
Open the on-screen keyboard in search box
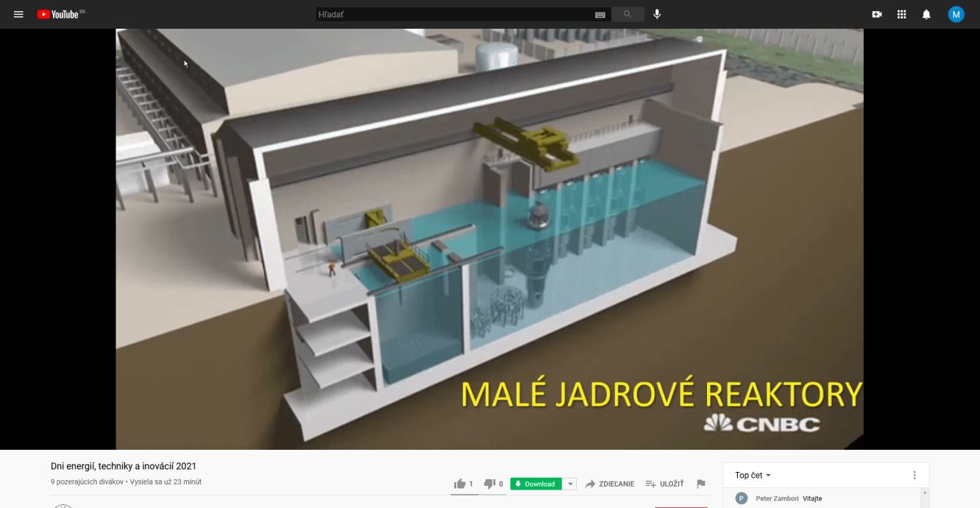[x=600, y=14]
